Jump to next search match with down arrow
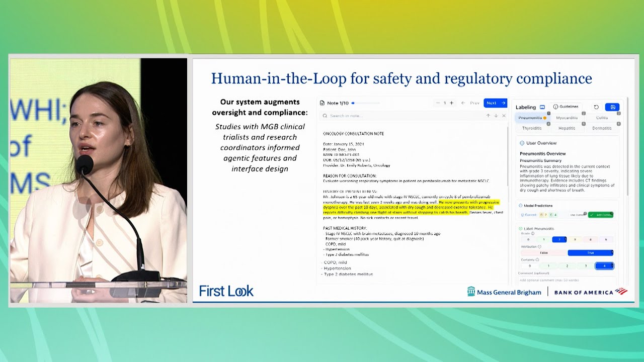The height and width of the screenshot is (362, 644). [x=496, y=116]
